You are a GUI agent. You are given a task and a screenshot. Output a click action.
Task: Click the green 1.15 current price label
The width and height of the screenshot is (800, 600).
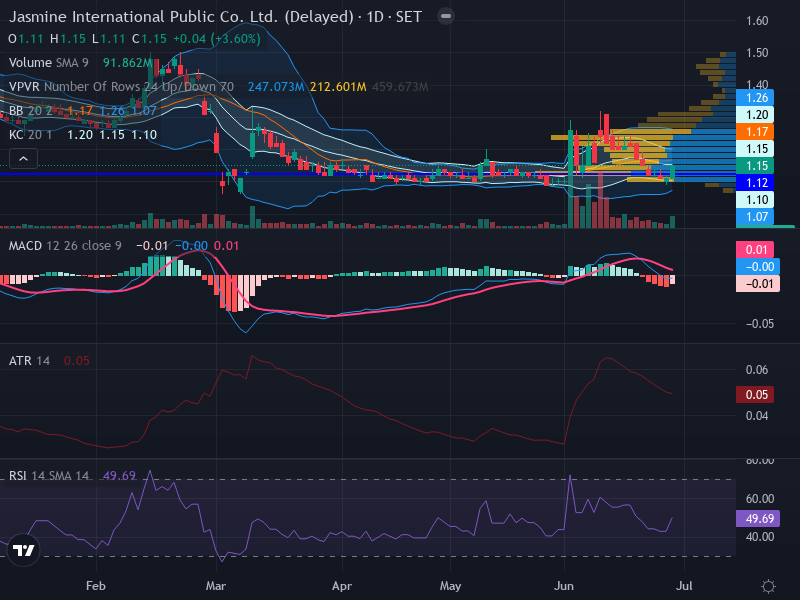tap(755, 165)
